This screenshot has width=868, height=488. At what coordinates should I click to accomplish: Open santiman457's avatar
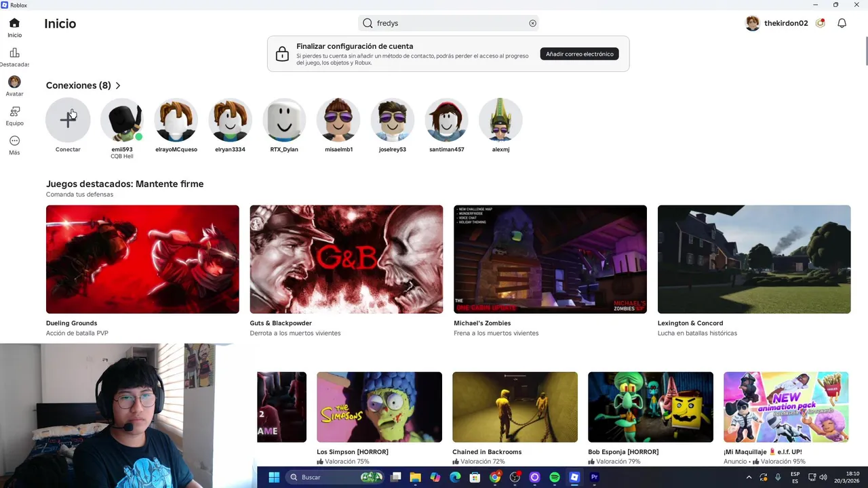[x=447, y=120]
